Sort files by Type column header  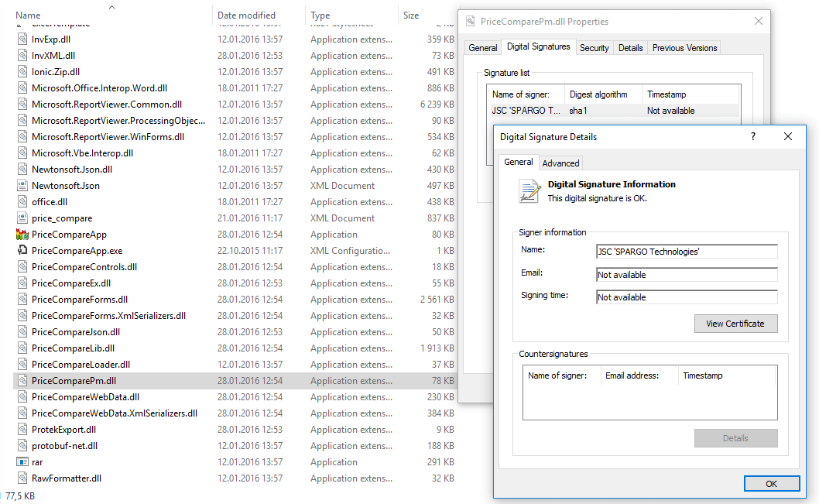pyautogui.click(x=320, y=15)
